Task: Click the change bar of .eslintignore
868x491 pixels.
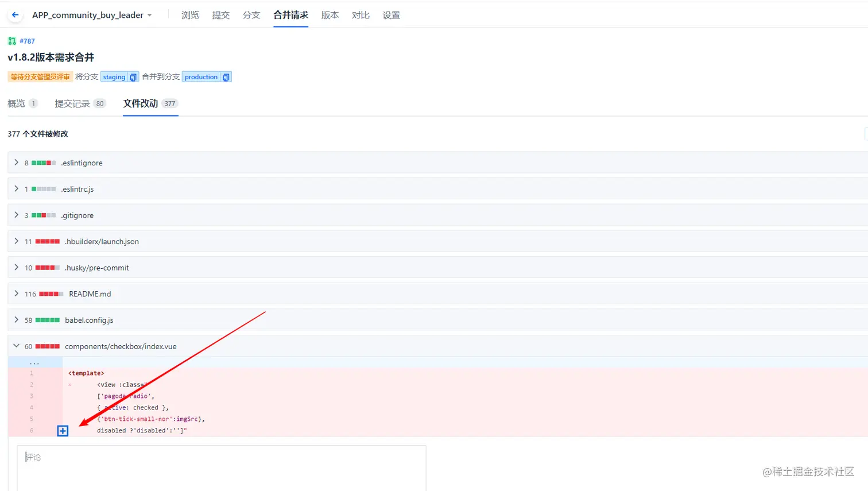Action: pyautogui.click(x=44, y=163)
